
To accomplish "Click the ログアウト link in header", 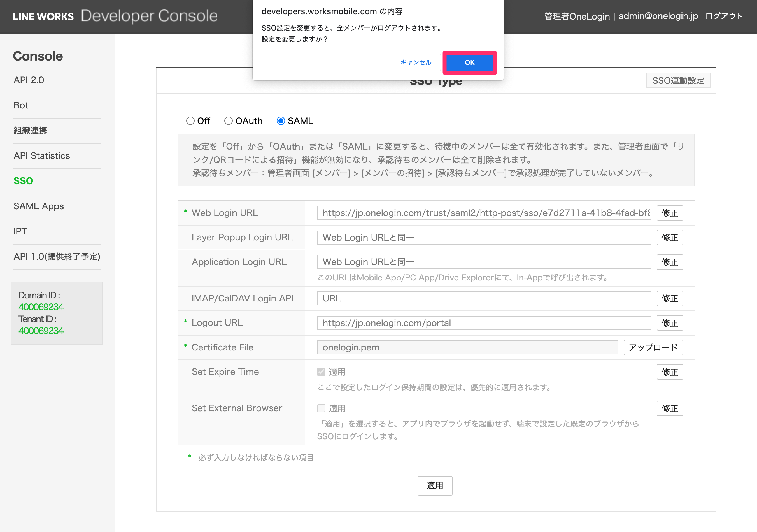I will click(x=724, y=16).
